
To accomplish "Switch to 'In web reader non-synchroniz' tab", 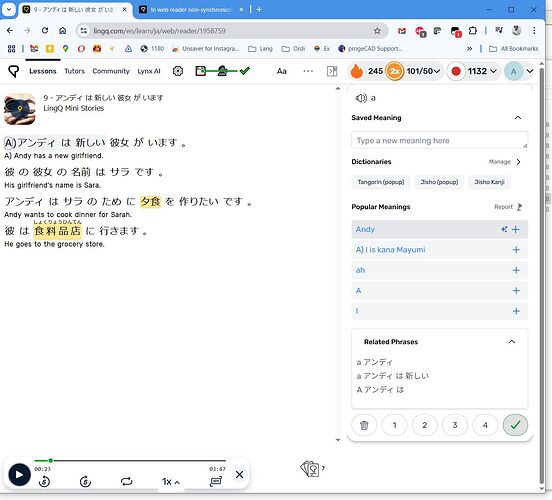I will 190,10.
